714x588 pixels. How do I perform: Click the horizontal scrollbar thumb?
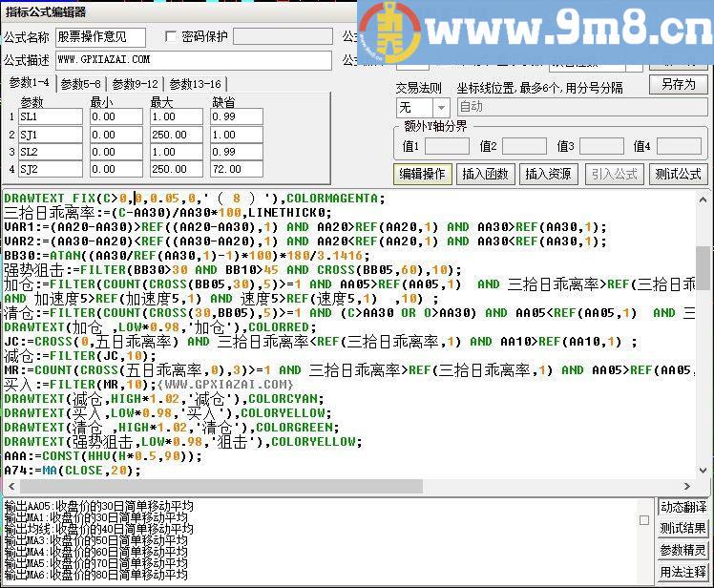pyautogui.click(x=221, y=486)
